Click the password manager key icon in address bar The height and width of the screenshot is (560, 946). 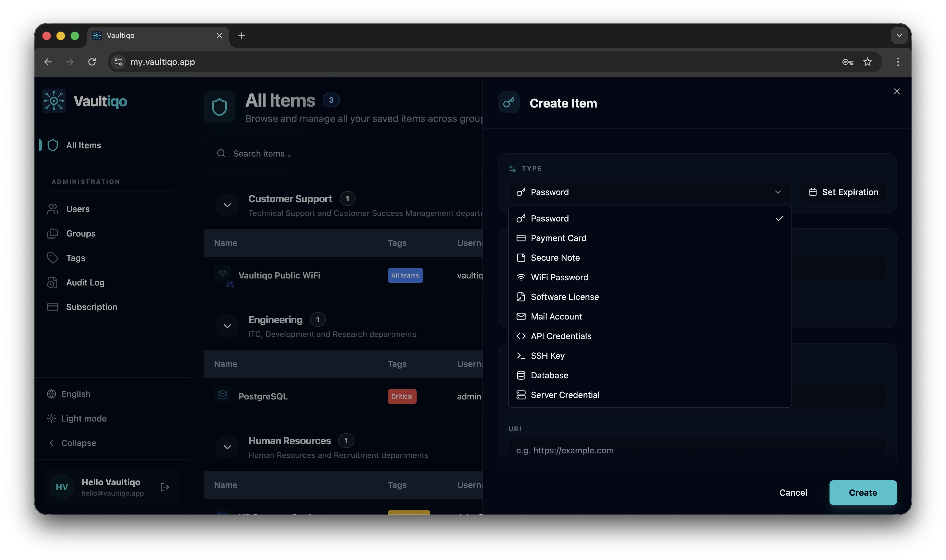coord(848,62)
